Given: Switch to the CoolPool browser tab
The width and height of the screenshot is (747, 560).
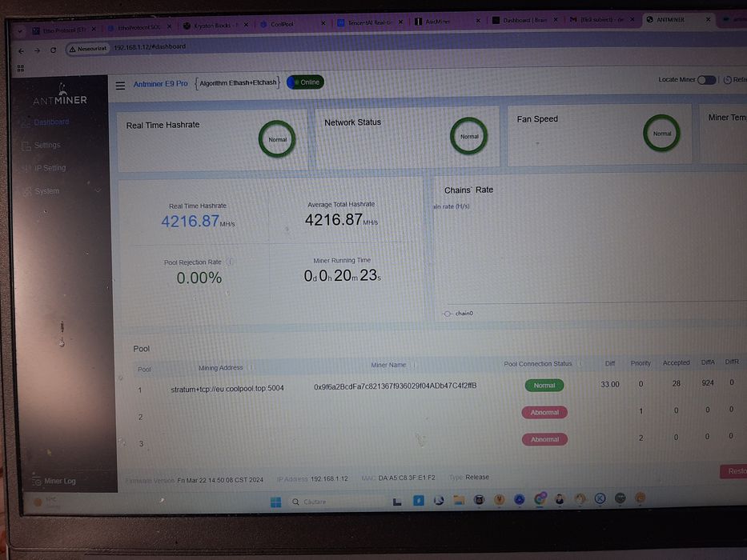Looking at the screenshot, I should [x=294, y=24].
